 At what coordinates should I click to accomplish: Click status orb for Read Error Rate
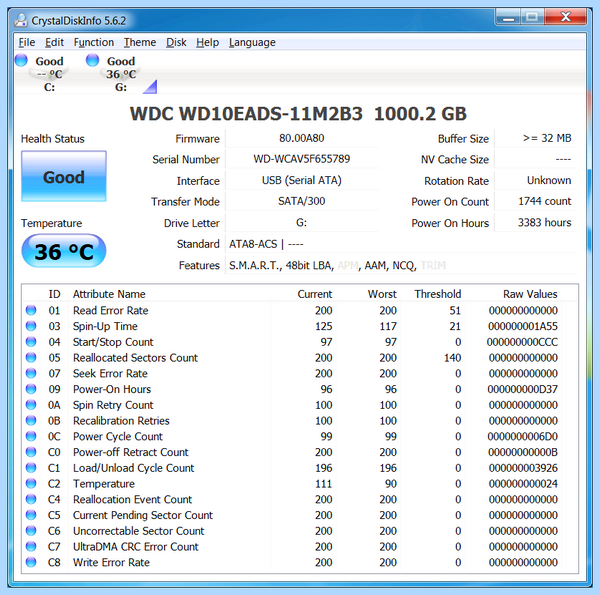point(31,310)
